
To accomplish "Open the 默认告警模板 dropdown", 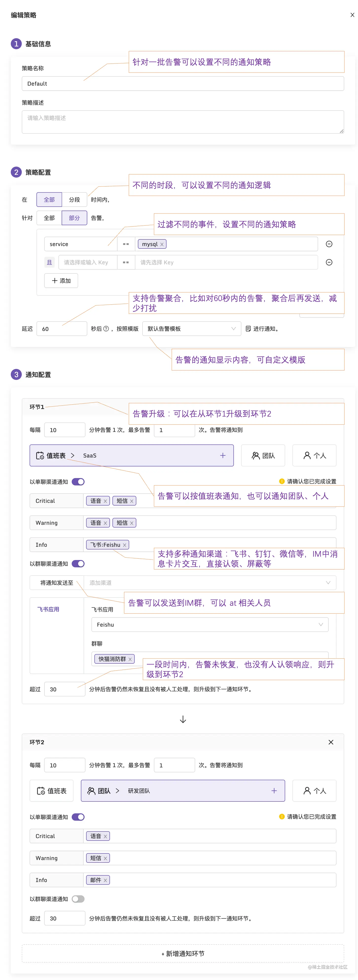I will [192, 328].
